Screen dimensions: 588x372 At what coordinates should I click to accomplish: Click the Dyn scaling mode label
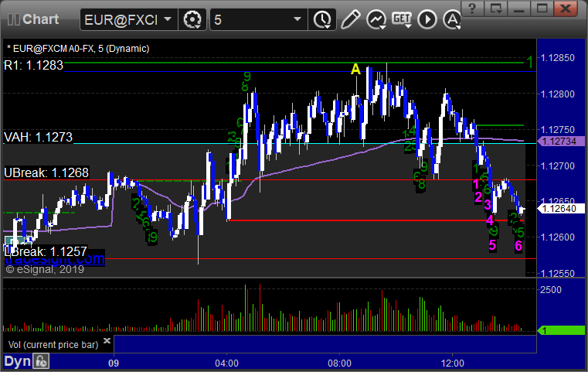tap(17, 361)
